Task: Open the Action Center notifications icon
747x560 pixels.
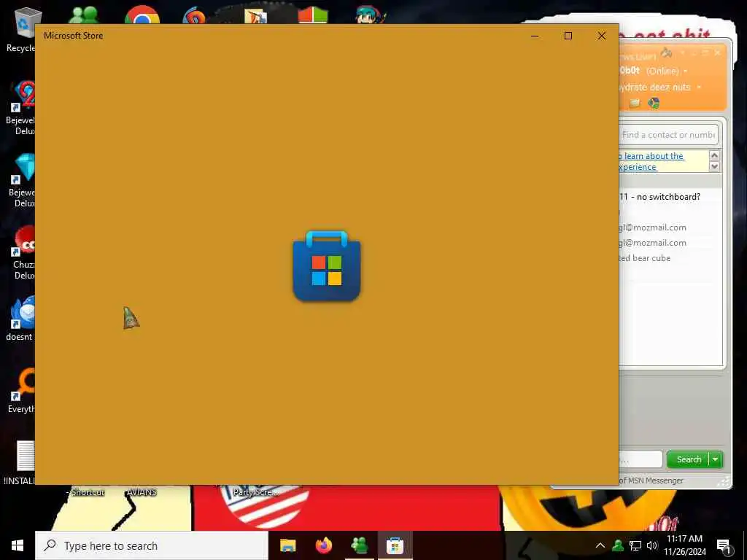Action: (x=724, y=545)
